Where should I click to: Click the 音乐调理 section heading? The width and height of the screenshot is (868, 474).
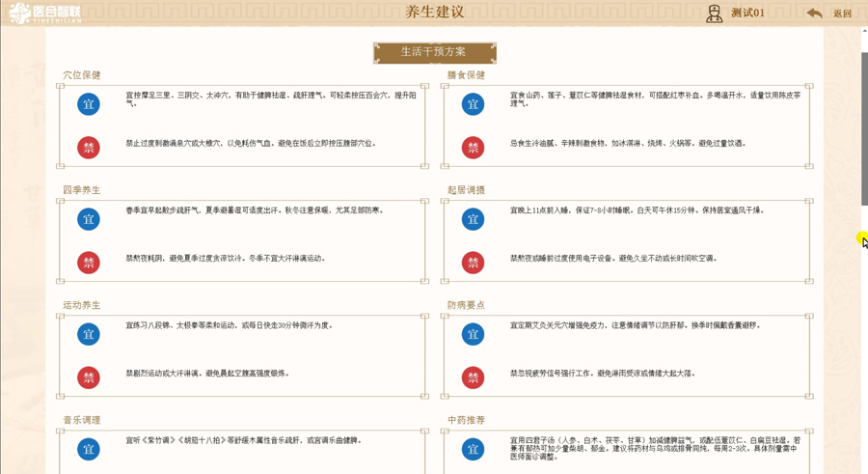pos(81,420)
